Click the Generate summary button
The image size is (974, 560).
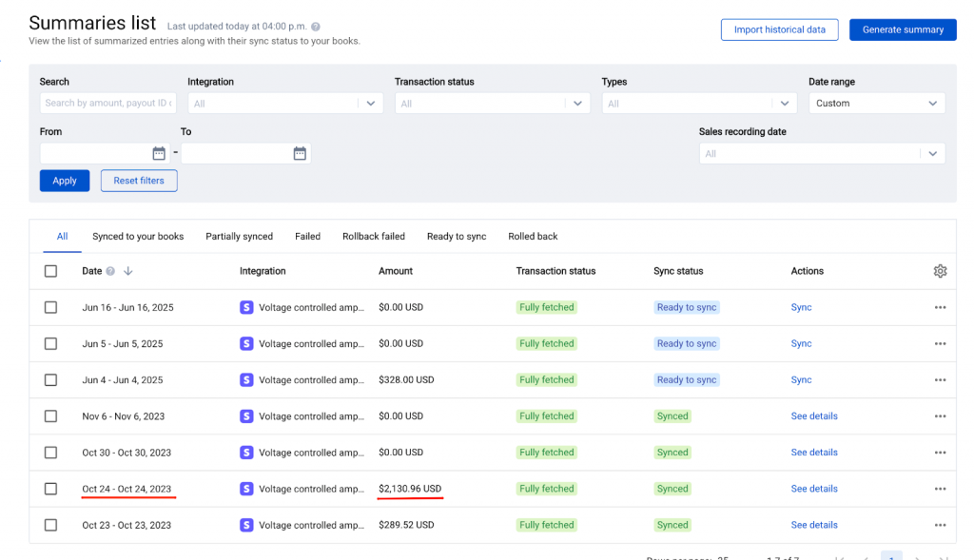pyautogui.click(x=902, y=29)
